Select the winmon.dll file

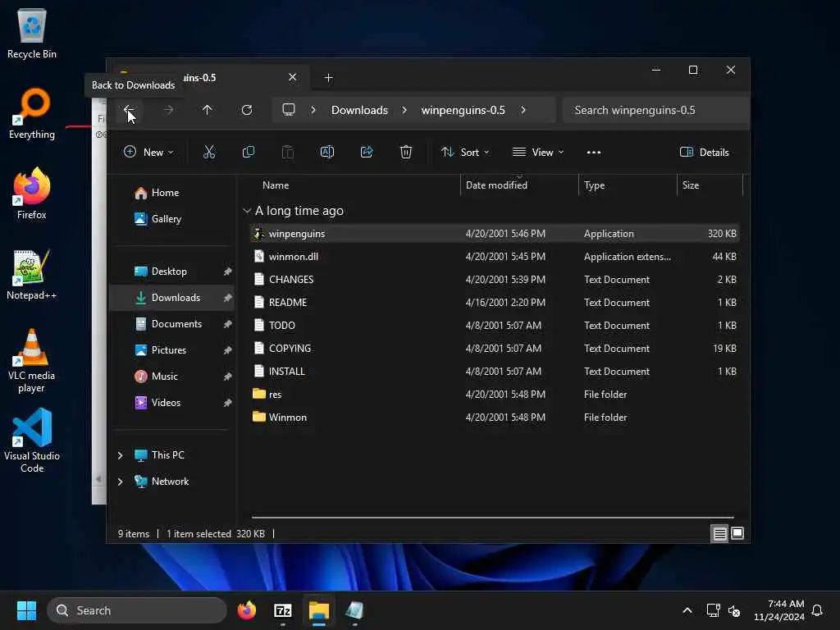click(x=494, y=257)
